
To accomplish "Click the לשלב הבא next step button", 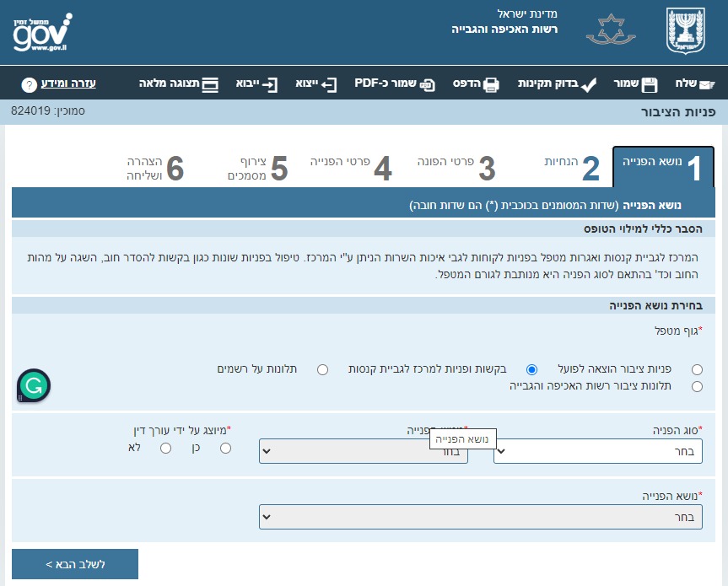I will 75,564.
